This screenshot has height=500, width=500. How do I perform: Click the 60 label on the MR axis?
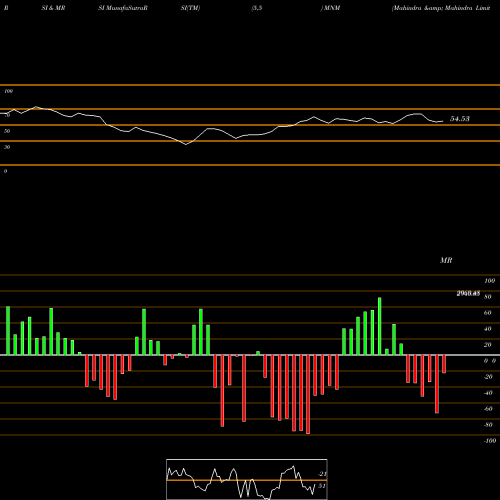(488, 313)
